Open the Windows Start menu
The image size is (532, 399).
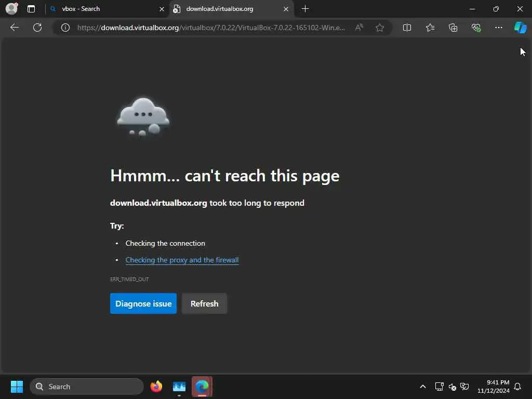click(17, 387)
